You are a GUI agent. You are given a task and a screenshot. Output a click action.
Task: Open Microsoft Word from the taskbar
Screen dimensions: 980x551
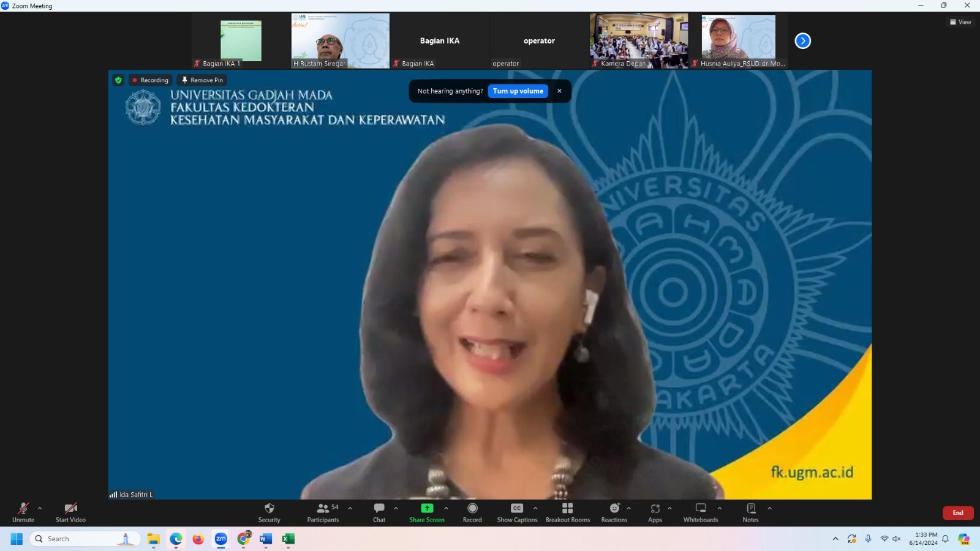click(x=266, y=539)
